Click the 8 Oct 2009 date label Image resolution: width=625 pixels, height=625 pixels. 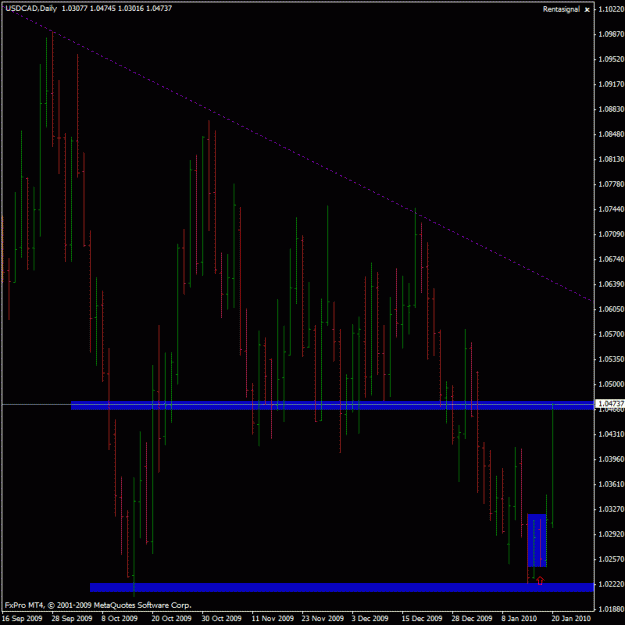pyautogui.click(x=120, y=619)
